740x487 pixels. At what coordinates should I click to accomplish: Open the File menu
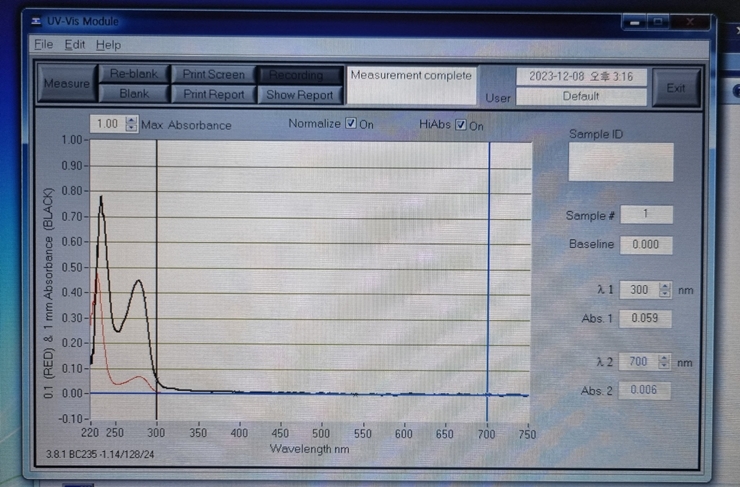(x=44, y=45)
